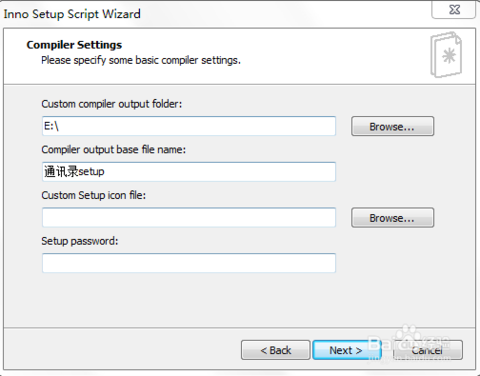Cancel the script wizard
The width and height of the screenshot is (480, 376).
427,350
